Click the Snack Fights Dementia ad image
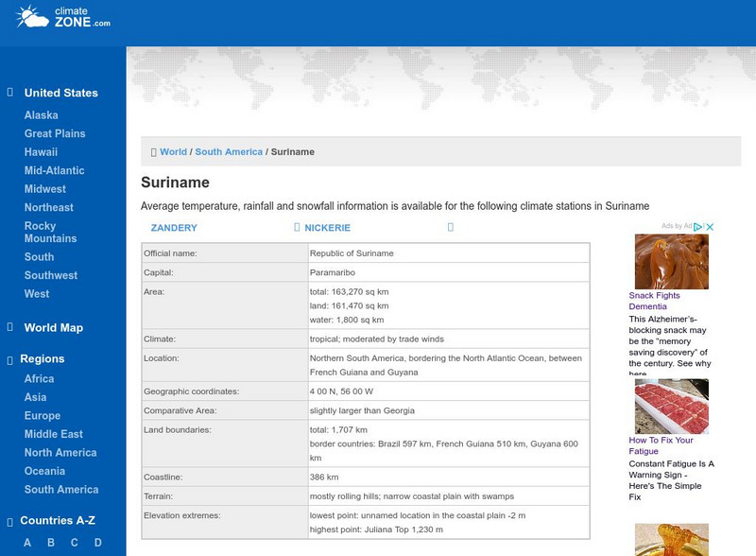This screenshot has height=556, width=756. [x=671, y=262]
